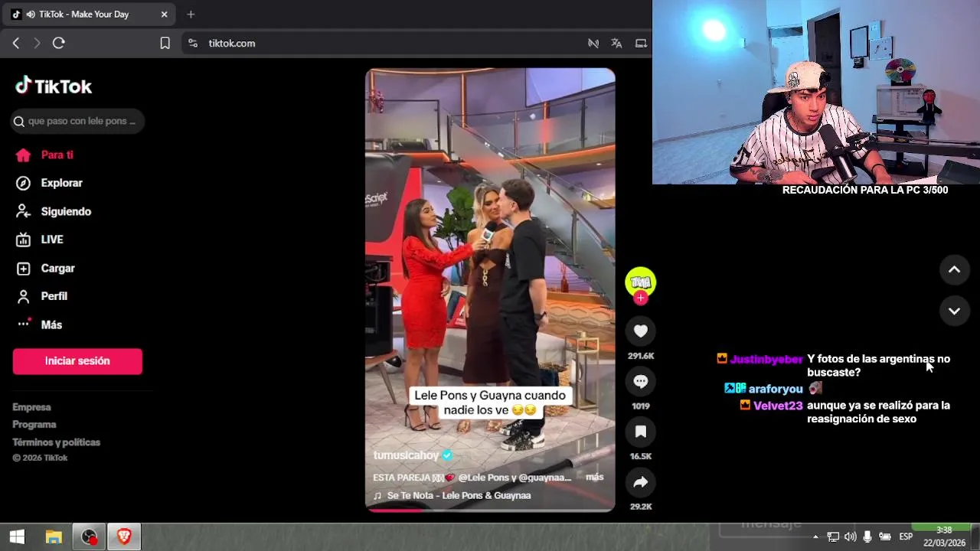Image resolution: width=980 pixels, height=551 pixels.
Task: Click the ESP language indicator
Action: pos(906,537)
